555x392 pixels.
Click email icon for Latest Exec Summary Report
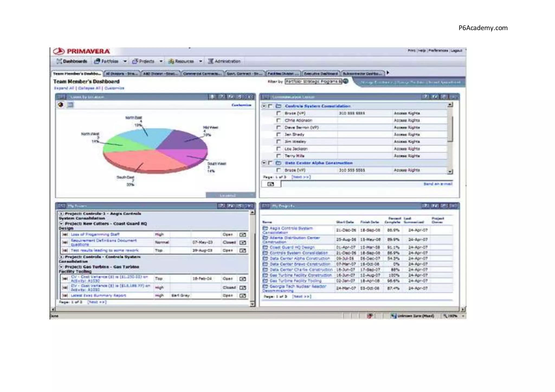243,296
